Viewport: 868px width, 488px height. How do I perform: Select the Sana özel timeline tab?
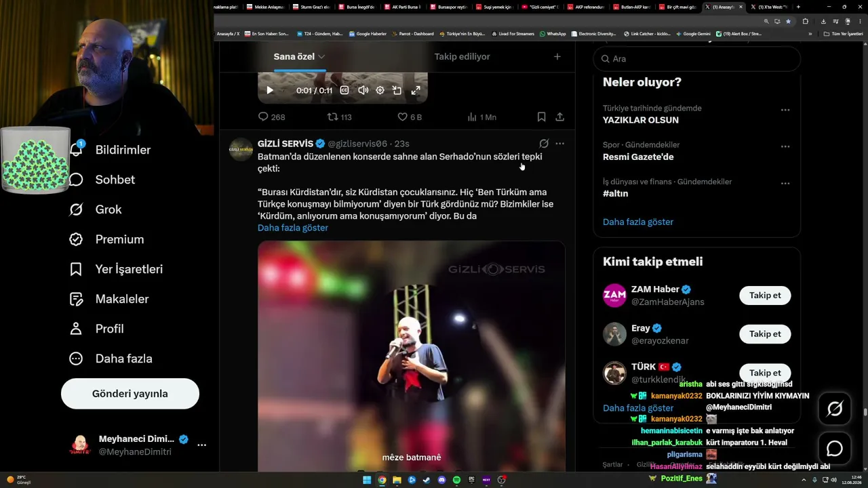tap(299, 57)
